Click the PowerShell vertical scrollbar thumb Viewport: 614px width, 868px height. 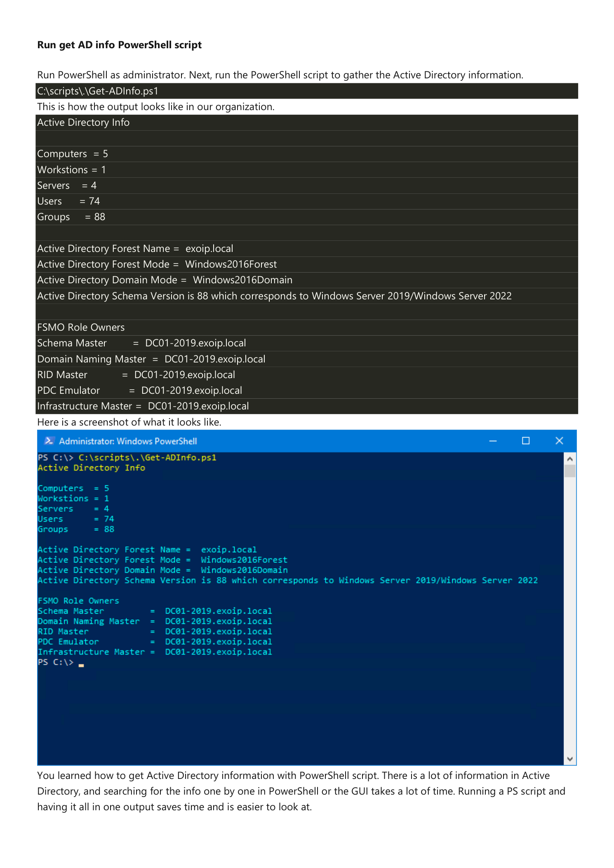point(570,471)
